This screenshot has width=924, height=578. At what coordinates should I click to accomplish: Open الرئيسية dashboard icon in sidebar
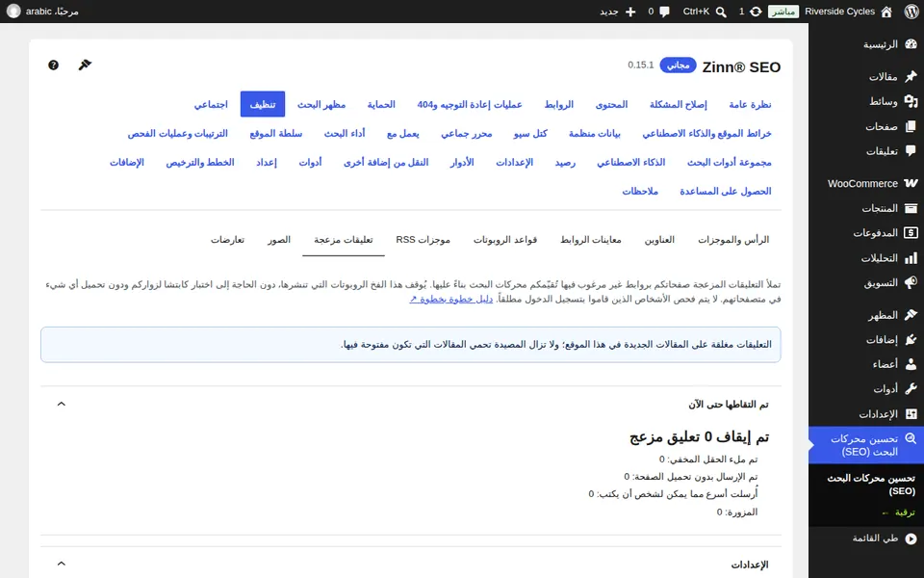pyautogui.click(x=911, y=44)
